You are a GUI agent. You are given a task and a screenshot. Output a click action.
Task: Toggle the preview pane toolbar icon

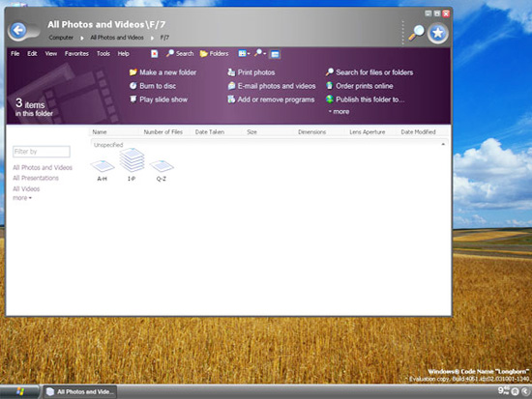tap(275, 54)
